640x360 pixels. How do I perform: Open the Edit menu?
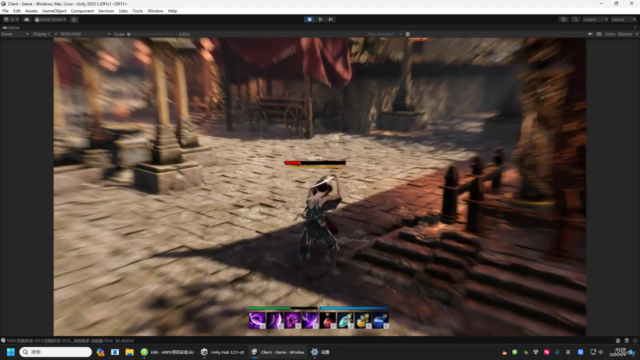(17, 11)
